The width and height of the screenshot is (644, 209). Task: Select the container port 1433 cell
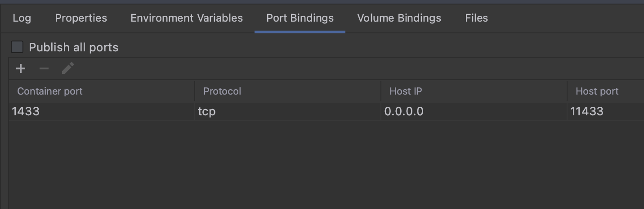[x=26, y=111]
